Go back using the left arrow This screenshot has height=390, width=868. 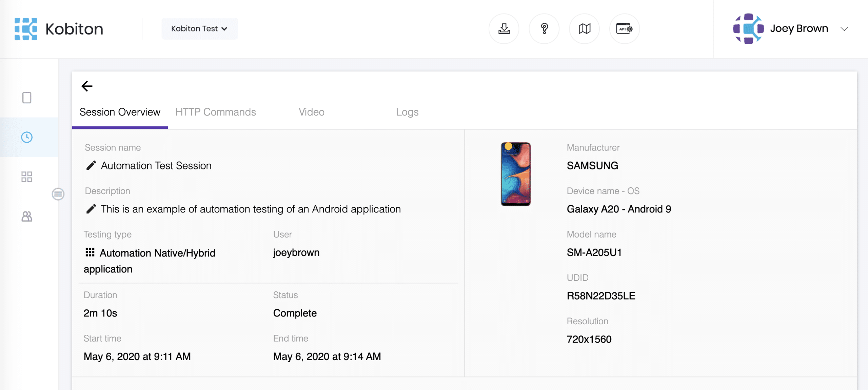pos(87,86)
